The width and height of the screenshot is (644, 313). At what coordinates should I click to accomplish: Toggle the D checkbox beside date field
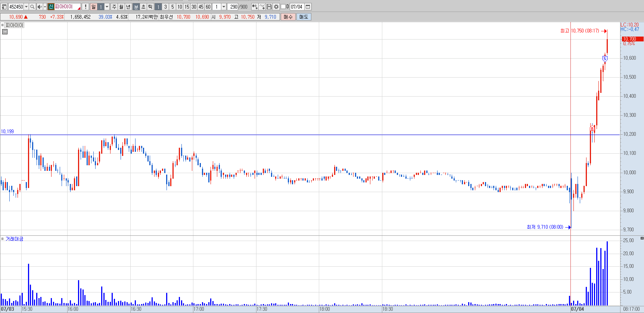[x=283, y=7]
